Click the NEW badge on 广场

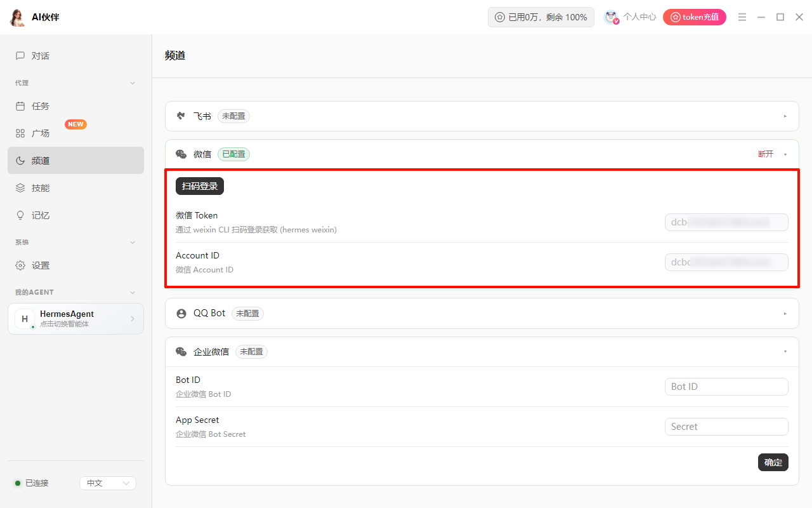click(x=75, y=124)
